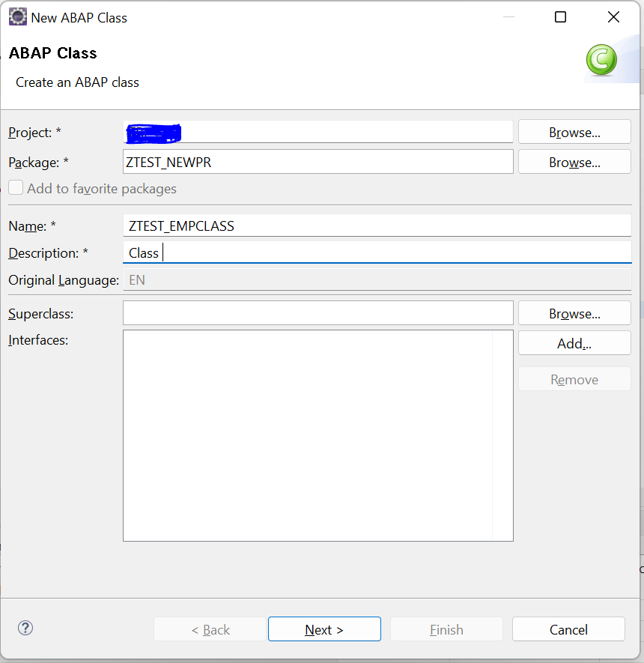
Task: Click the help question mark icon
Action: click(25, 628)
